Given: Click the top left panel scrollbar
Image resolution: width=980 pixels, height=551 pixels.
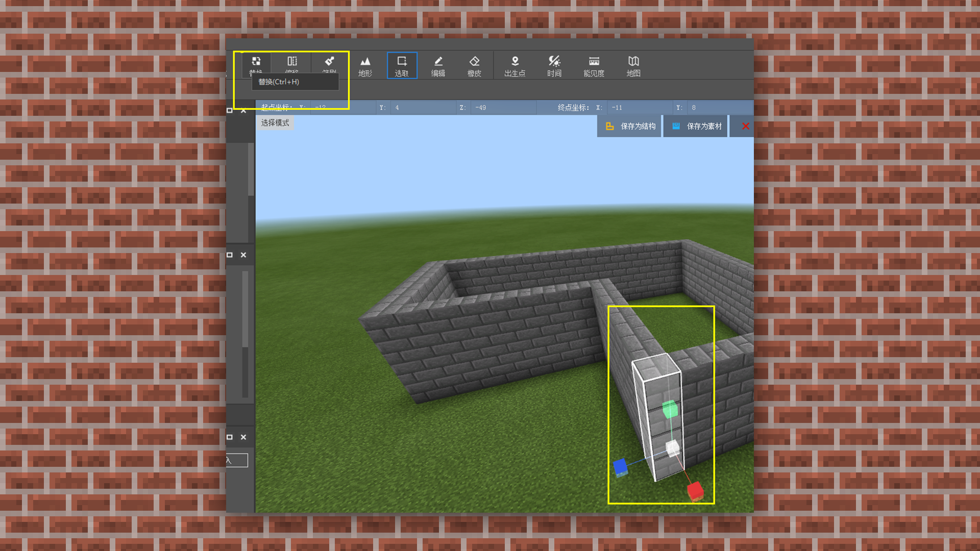Looking at the screenshot, I should coord(251,169).
